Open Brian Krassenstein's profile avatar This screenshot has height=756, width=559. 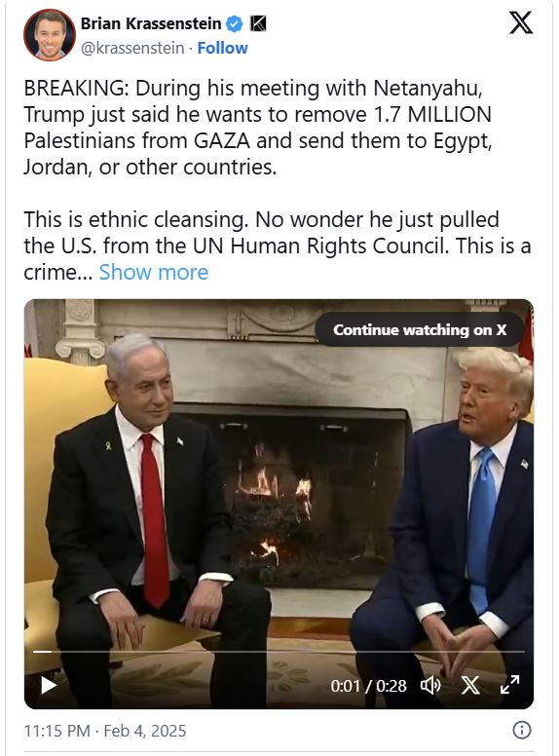(49, 35)
